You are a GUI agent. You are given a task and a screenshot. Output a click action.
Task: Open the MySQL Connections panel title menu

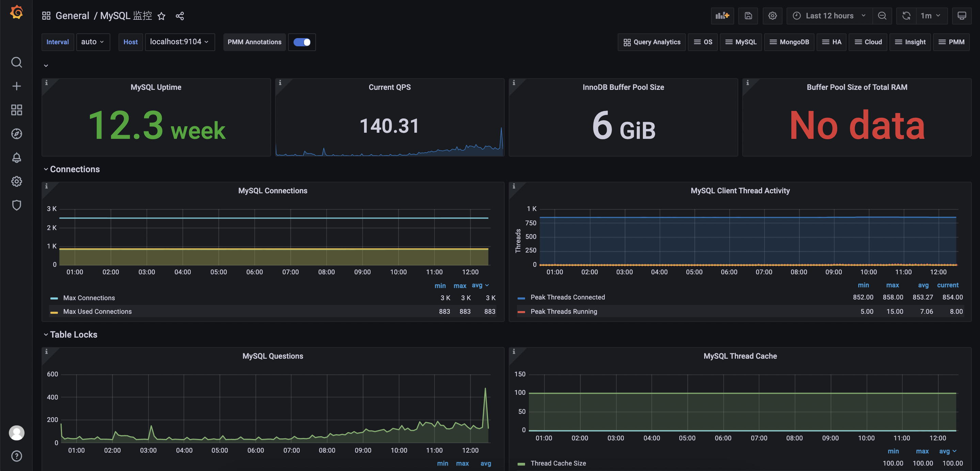point(272,191)
